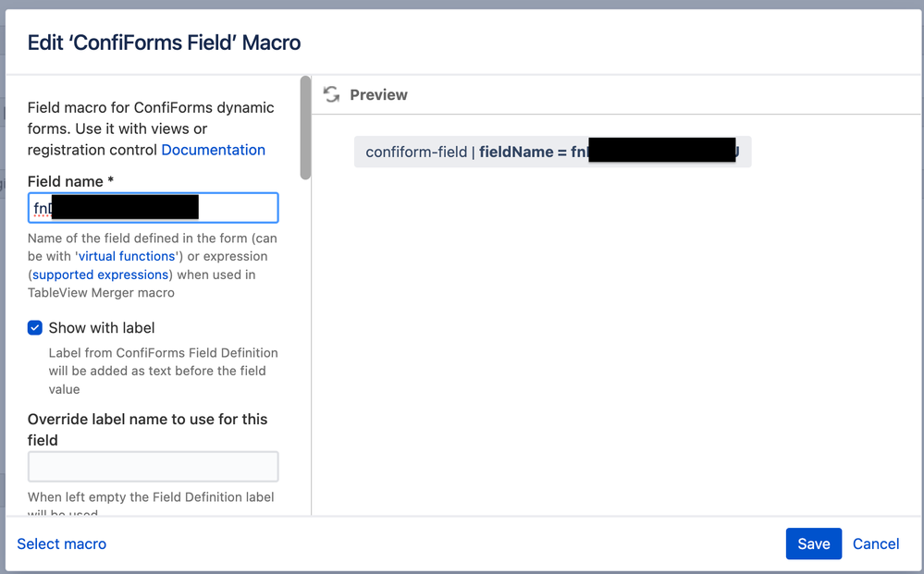
Task: Click the empty Override label name field
Action: point(153,466)
